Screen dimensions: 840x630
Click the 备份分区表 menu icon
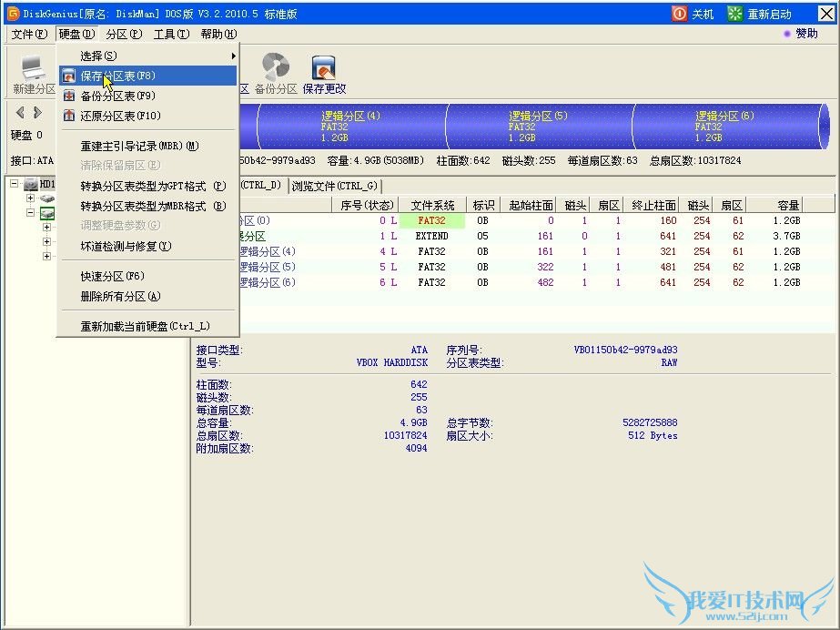[x=69, y=96]
